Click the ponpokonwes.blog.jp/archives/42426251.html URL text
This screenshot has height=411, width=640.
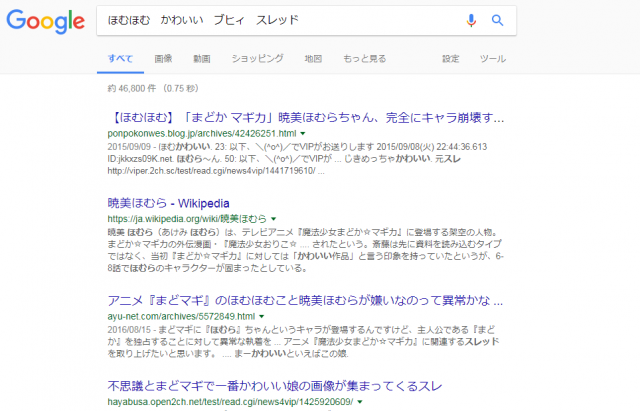pyautogui.click(x=202, y=133)
